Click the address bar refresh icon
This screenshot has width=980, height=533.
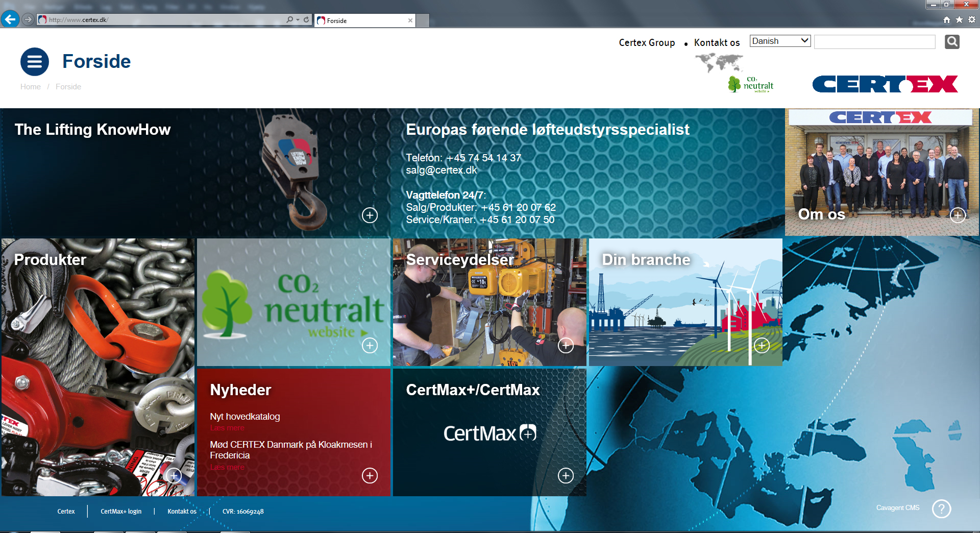tap(306, 19)
